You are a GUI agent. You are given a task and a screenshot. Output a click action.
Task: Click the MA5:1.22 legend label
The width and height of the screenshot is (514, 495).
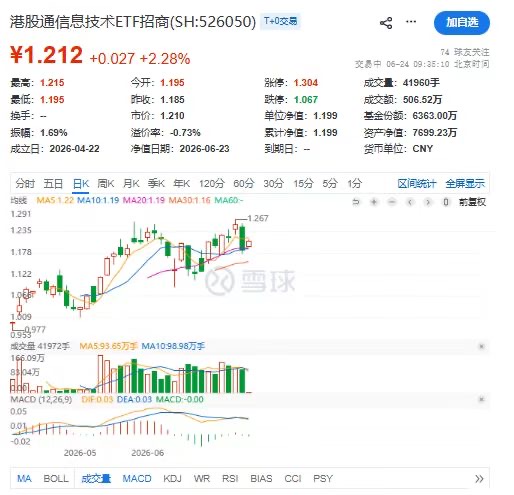(55, 200)
